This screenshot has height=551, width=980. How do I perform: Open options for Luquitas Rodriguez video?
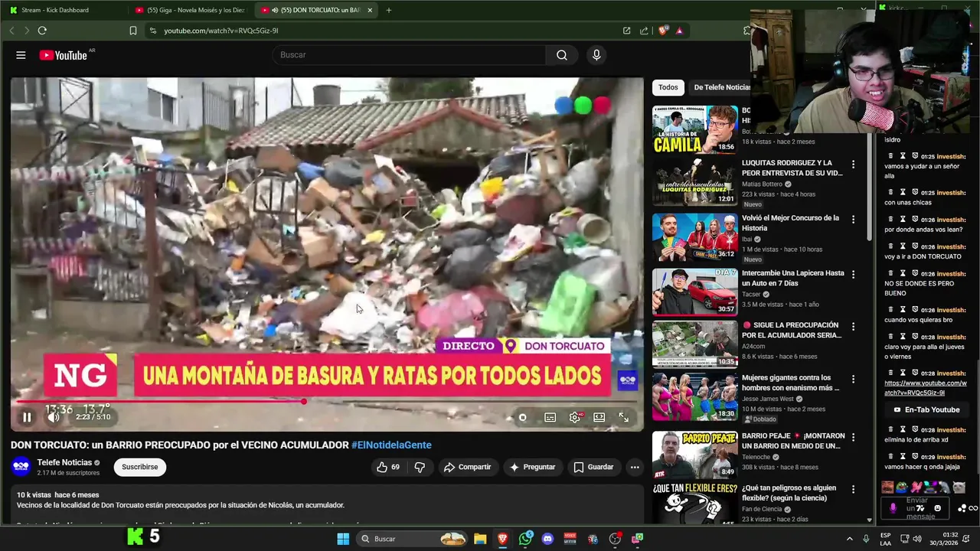click(x=853, y=165)
